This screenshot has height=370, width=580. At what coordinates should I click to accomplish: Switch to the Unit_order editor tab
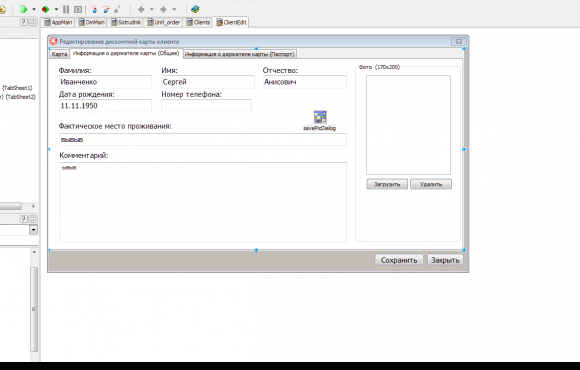click(164, 22)
